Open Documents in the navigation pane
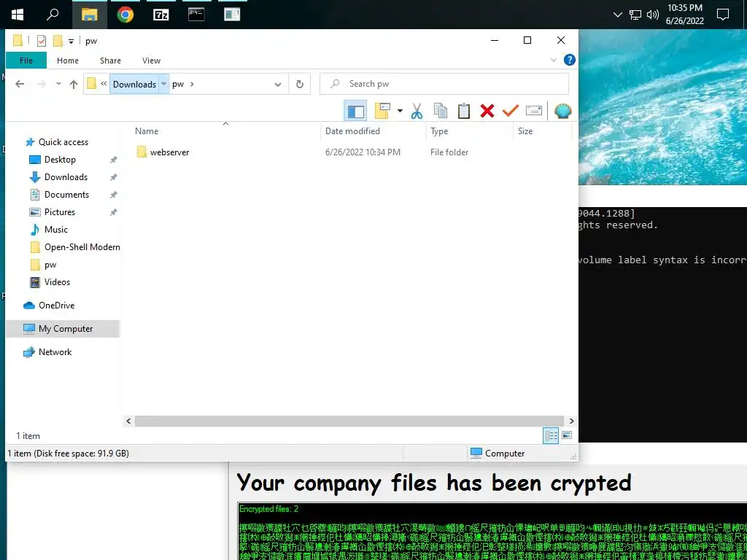Viewport: 747px width, 560px height. 66,195
